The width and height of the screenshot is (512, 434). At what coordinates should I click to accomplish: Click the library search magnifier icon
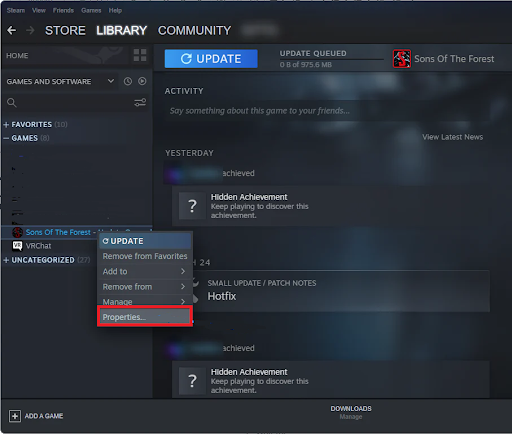click(12, 103)
